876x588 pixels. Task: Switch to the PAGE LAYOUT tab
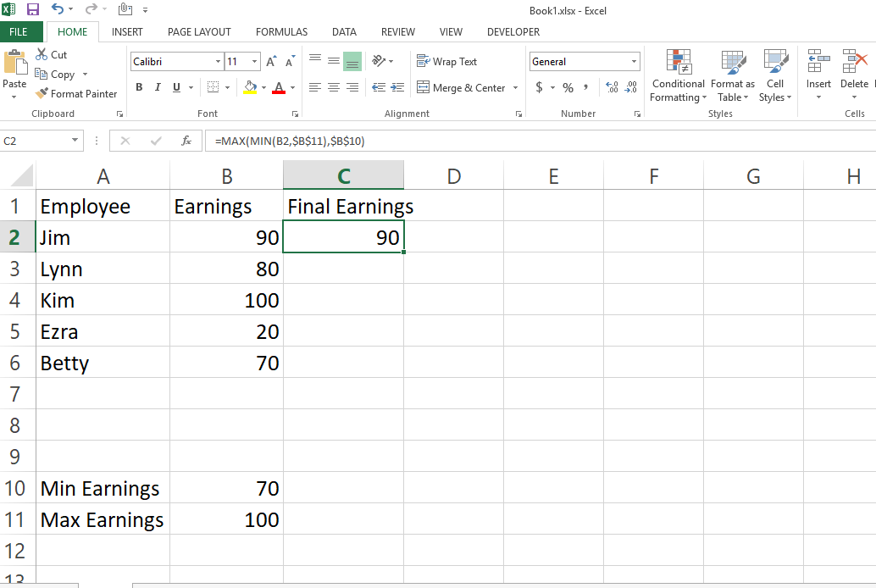point(199,32)
